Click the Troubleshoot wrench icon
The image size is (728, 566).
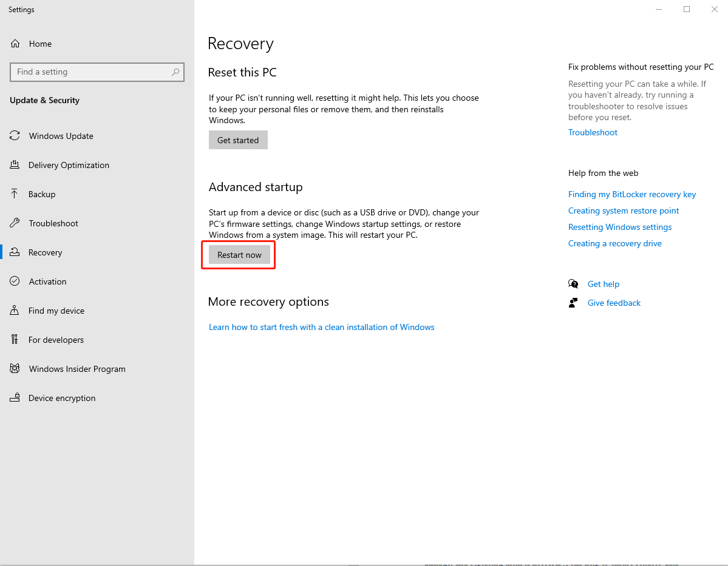[15, 223]
